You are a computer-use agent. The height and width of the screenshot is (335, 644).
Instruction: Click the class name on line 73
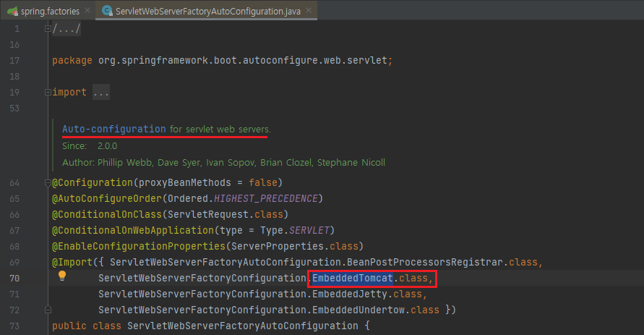tap(242, 326)
